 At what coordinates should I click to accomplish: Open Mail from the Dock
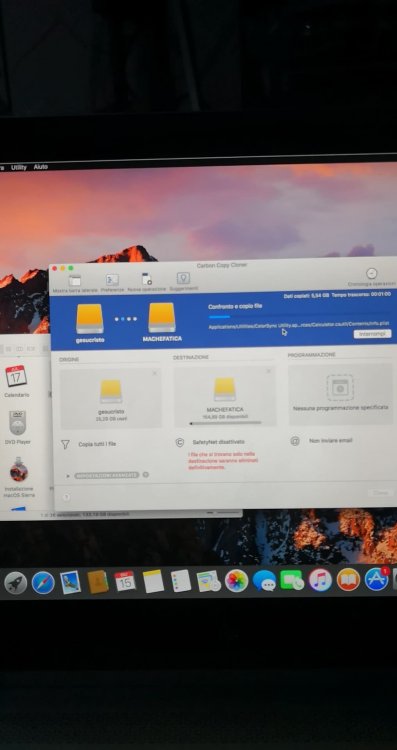70,583
